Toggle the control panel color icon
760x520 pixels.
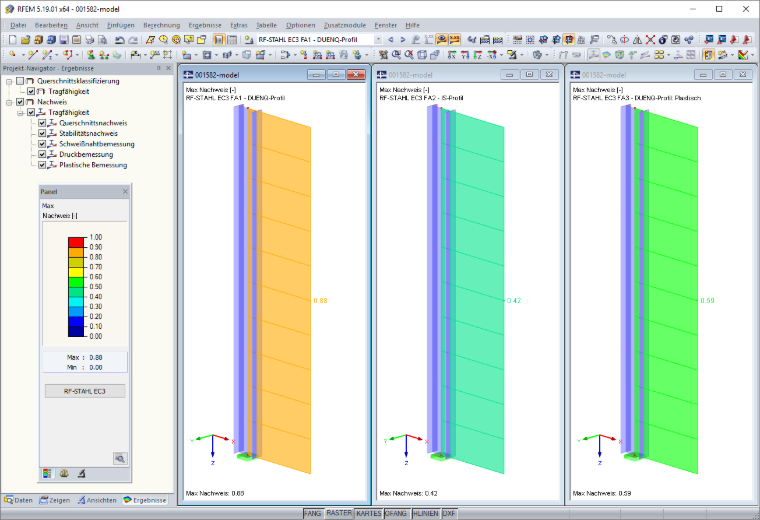(x=708, y=55)
